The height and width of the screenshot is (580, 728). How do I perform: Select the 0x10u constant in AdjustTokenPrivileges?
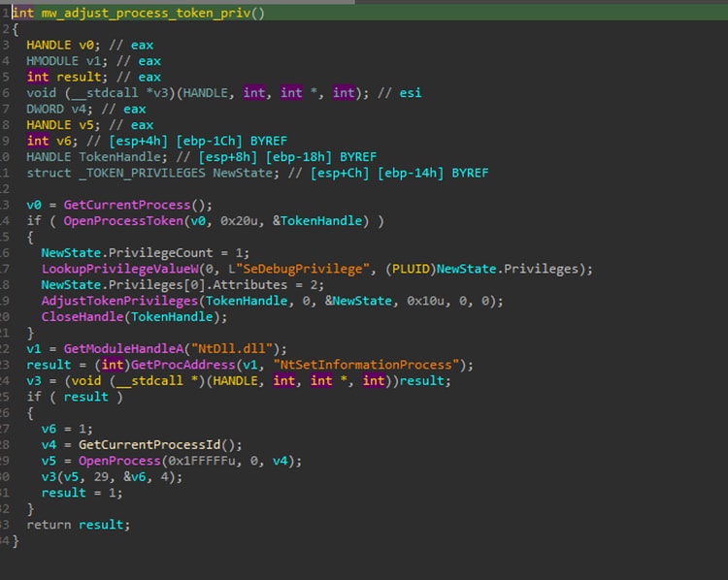coord(426,301)
